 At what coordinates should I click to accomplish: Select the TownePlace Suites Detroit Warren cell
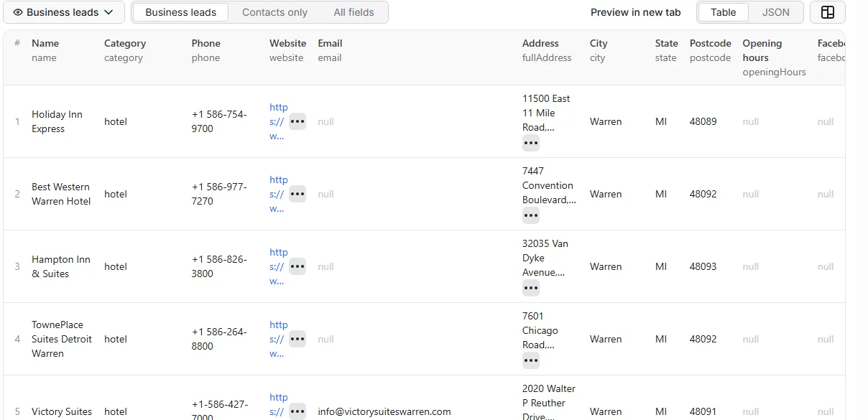point(62,339)
